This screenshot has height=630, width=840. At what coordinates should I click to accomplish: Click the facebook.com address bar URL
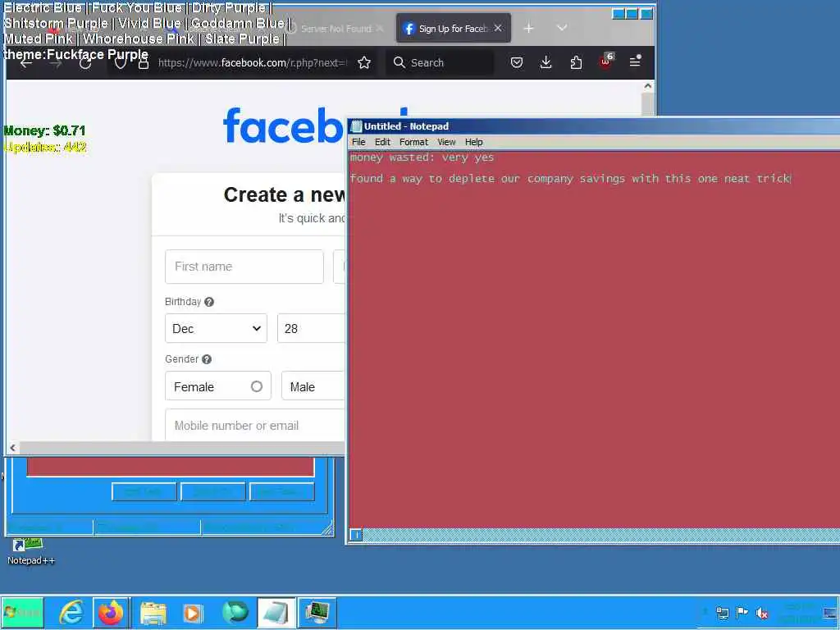(x=253, y=62)
